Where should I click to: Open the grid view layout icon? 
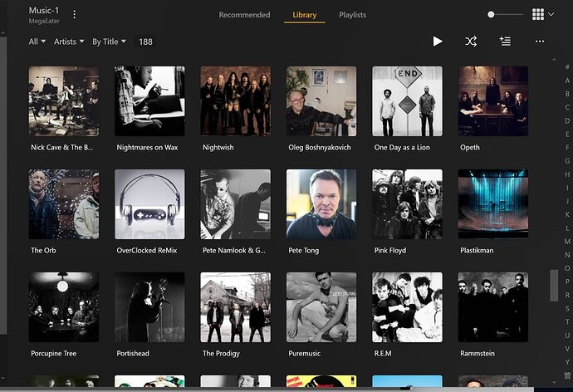(x=538, y=15)
